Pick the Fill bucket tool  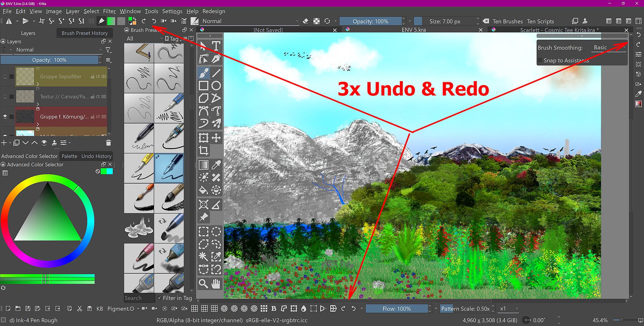coord(203,190)
